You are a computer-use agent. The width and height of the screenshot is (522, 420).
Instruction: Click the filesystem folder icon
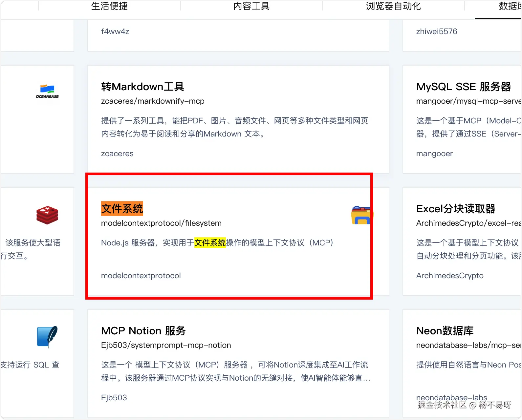pos(362,215)
